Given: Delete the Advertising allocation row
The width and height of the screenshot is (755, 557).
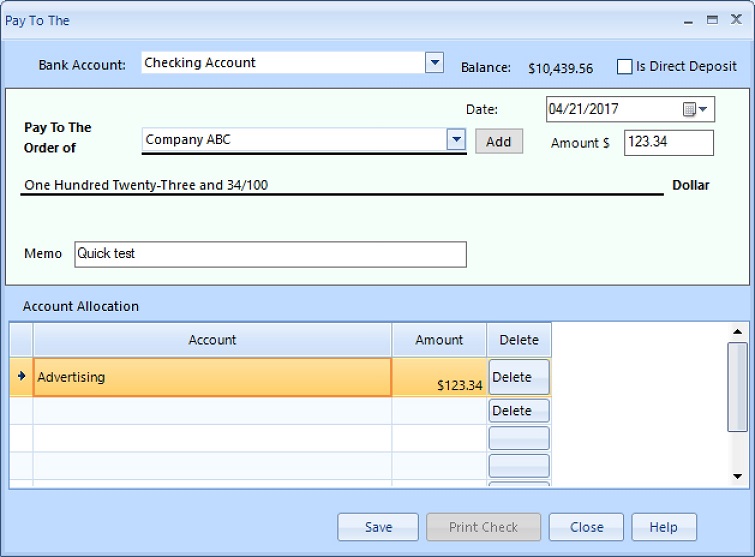Looking at the screenshot, I should [518, 377].
